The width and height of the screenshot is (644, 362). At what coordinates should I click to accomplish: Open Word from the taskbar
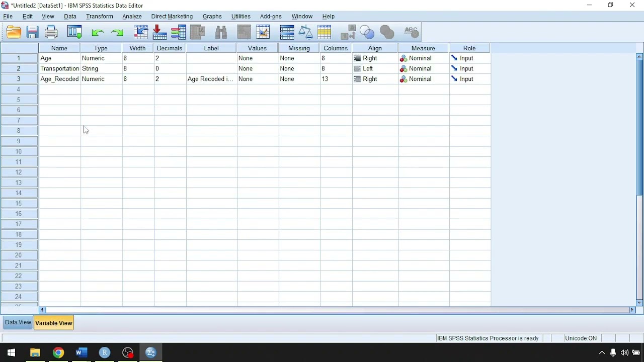click(x=82, y=352)
